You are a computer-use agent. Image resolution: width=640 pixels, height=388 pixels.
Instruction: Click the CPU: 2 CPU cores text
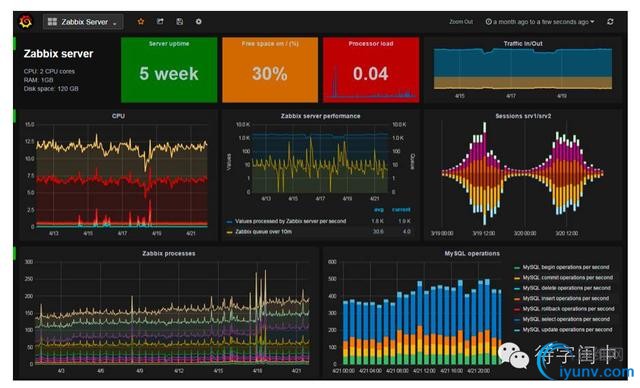pos(49,71)
